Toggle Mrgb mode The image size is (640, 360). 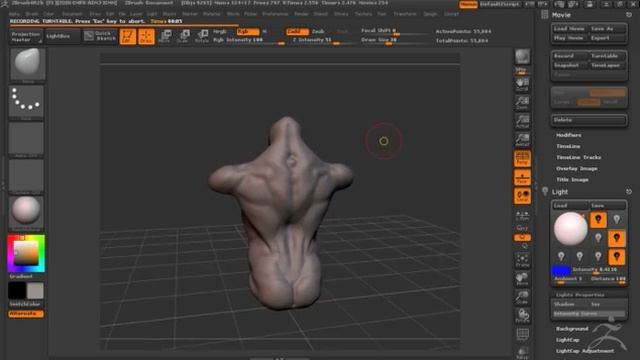220,31
